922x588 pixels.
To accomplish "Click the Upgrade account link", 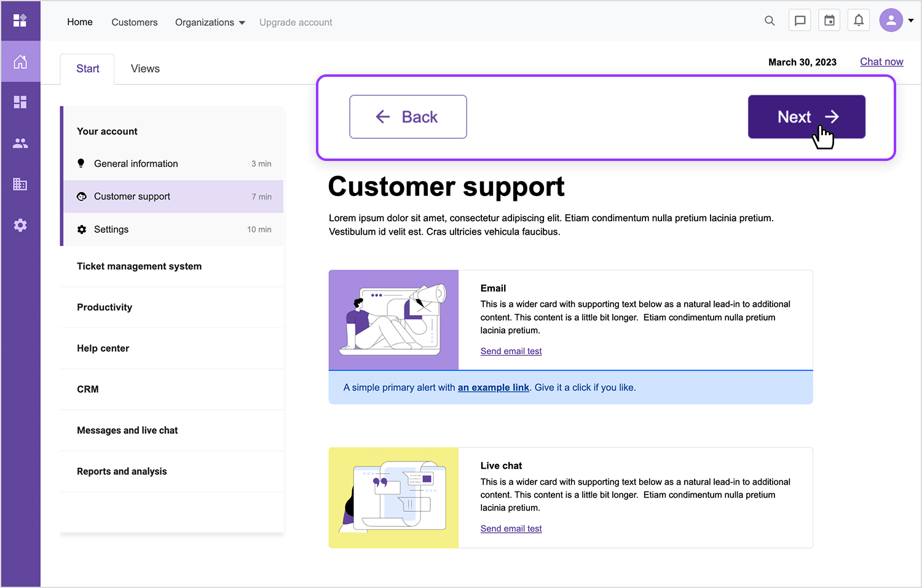I will pyautogui.click(x=296, y=22).
